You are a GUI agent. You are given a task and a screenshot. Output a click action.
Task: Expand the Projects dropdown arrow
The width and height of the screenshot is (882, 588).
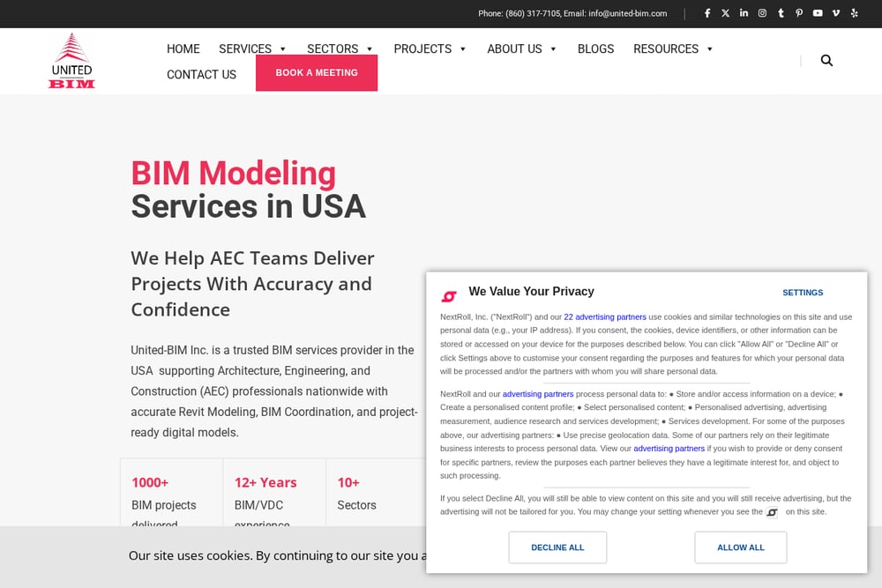pos(463,48)
